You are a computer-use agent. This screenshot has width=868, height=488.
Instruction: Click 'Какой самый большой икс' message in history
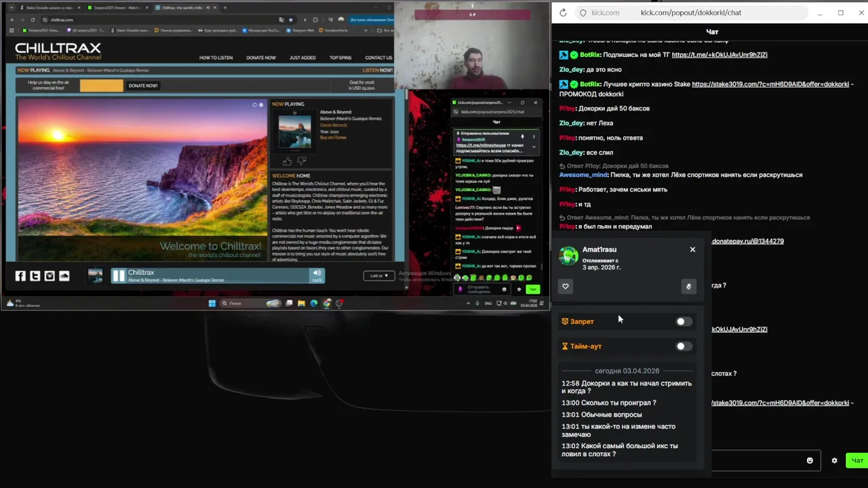620,450
